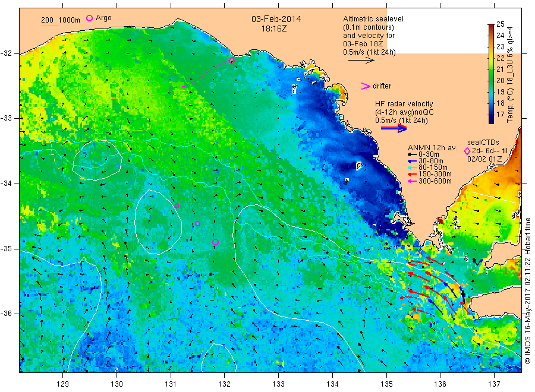Click the "30-80m" depth range label

pos(431,161)
